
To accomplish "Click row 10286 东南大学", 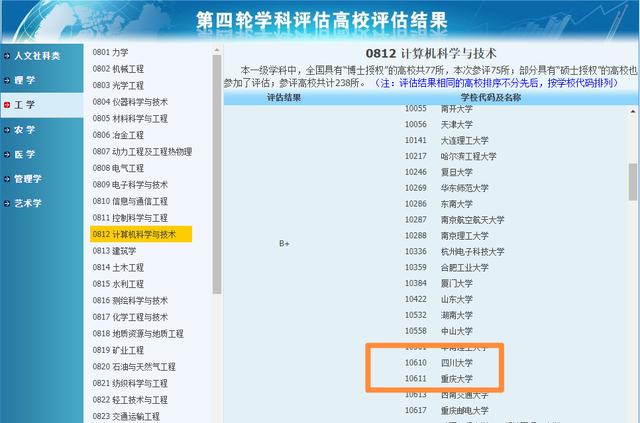I will pos(438,204).
